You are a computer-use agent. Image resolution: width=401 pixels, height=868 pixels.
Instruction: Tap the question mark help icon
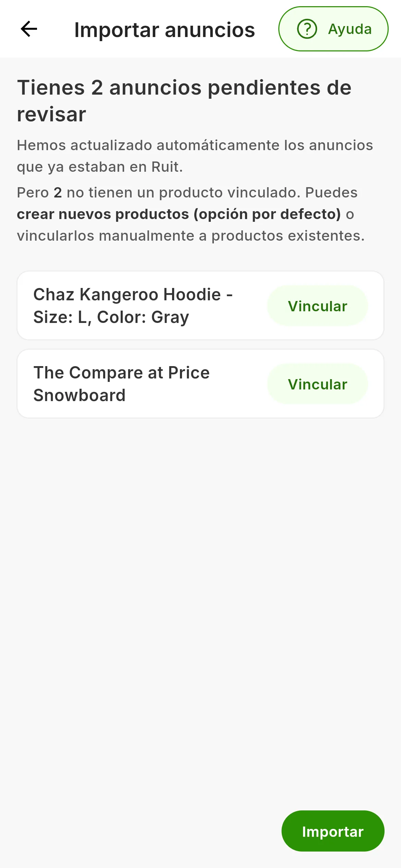307,29
